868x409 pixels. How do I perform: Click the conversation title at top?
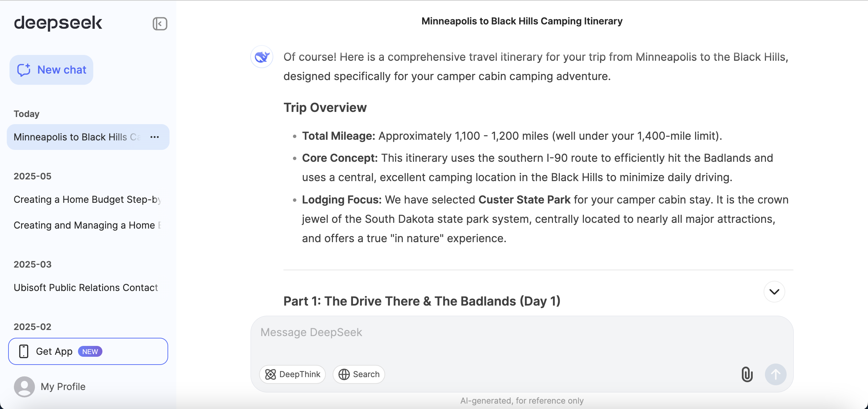tap(522, 21)
